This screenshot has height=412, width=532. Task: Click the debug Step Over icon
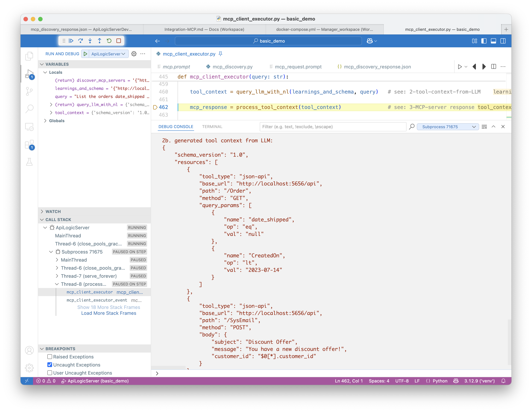81,41
